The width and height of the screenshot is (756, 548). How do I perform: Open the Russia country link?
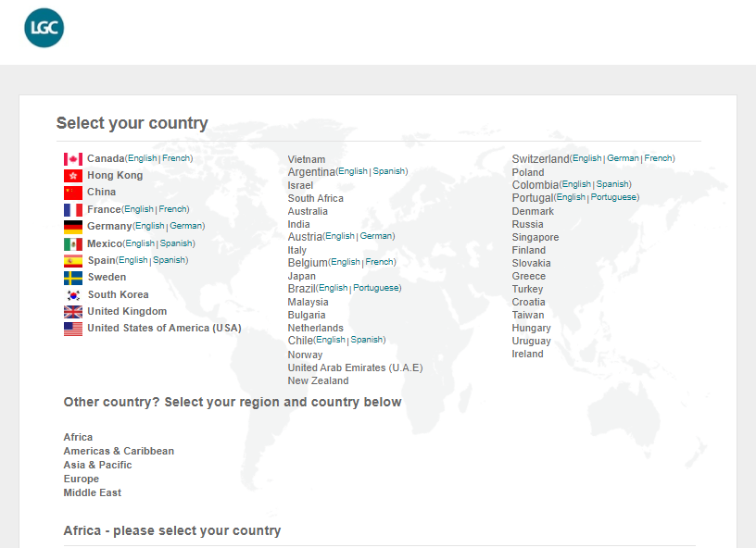pyautogui.click(x=527, y=224)
